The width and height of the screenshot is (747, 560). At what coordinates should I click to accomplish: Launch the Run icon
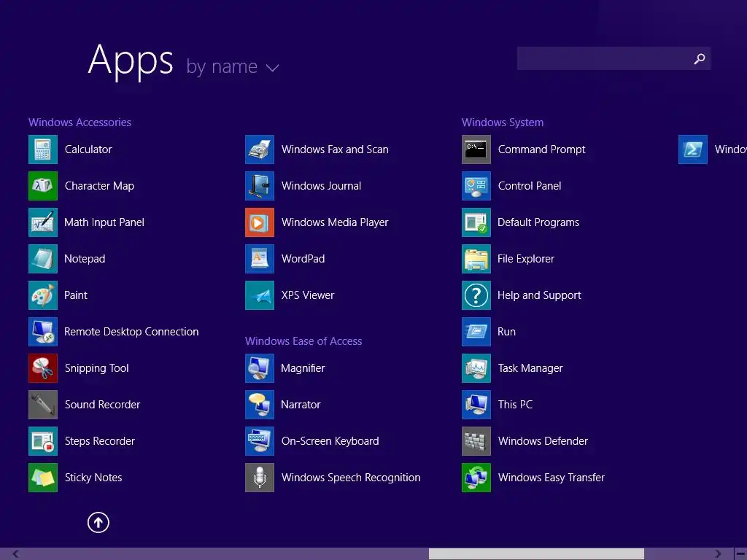[476, 332]
